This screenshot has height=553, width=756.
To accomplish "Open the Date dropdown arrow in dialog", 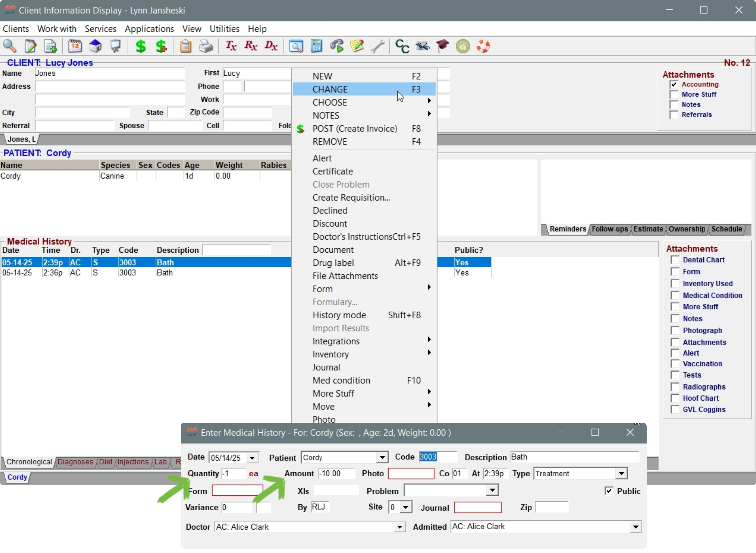I will click(252, 458).
